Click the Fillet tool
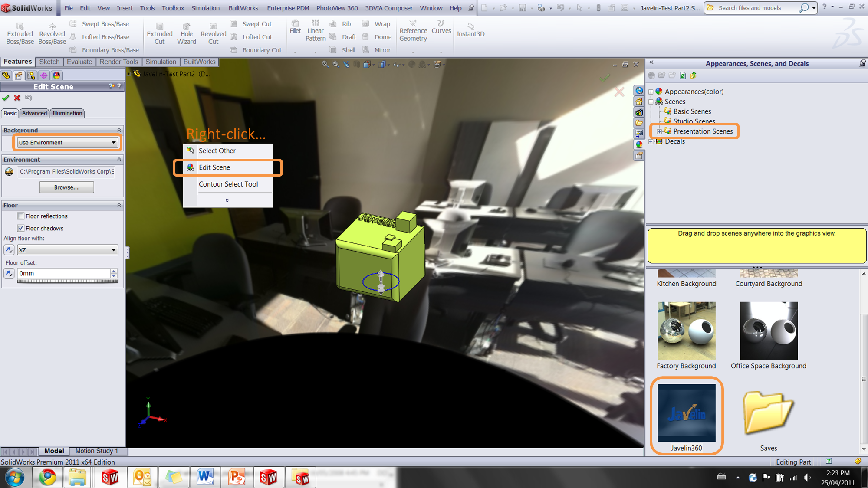This screenshot has width=868, height=488. point(295,27)
